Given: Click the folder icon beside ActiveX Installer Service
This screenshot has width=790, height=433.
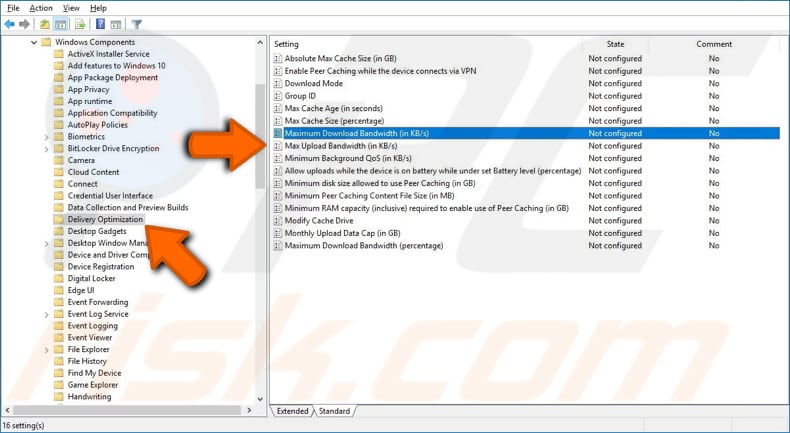Looking at the screenshot, I should pos(59,54).
